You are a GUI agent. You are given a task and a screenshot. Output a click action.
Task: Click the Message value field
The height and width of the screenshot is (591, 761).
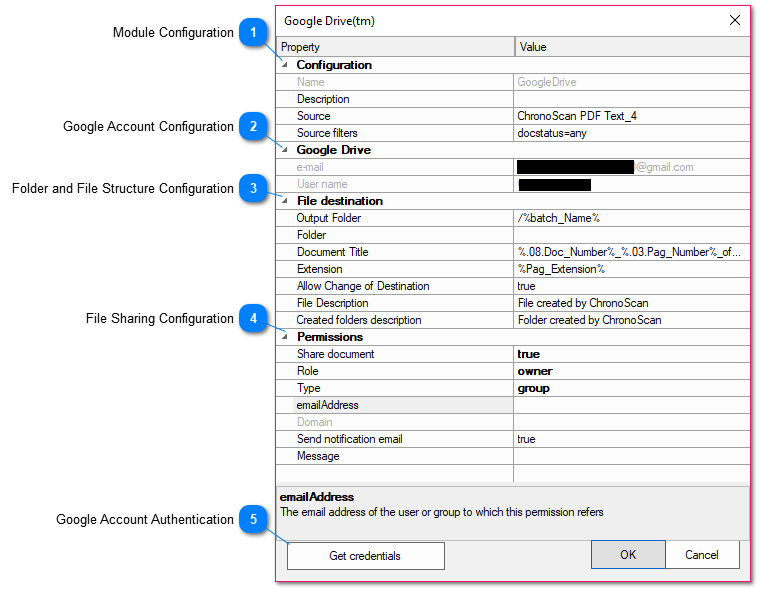point(631,456)
